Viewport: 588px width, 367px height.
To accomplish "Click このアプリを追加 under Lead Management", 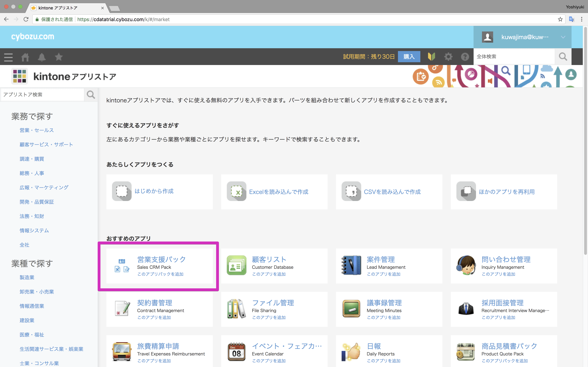I will [x=383, y=274].
